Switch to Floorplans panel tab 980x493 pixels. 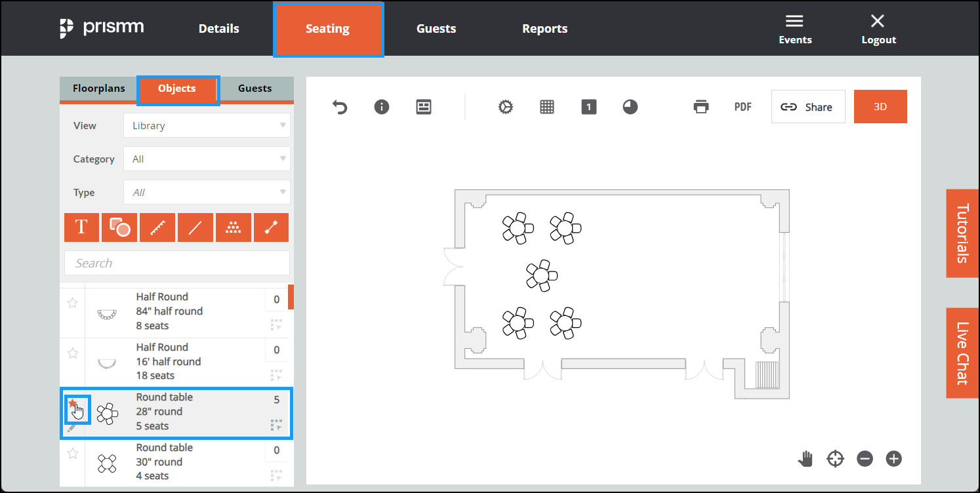pos(99,89)
